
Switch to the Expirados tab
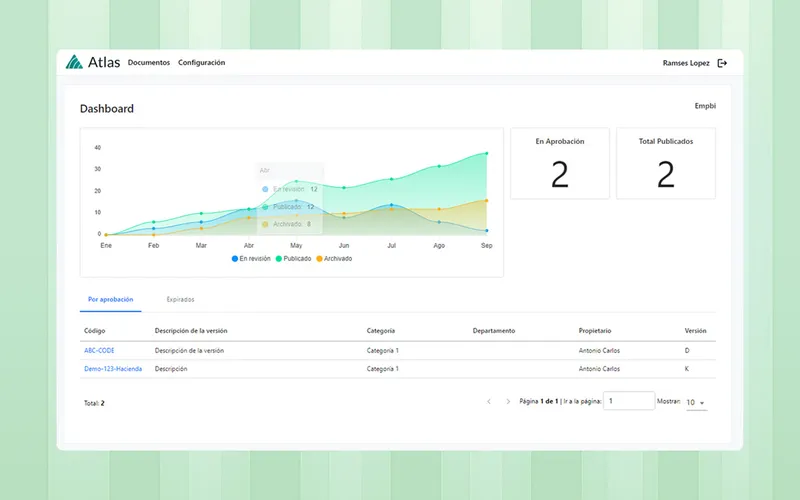pos(180,299)
